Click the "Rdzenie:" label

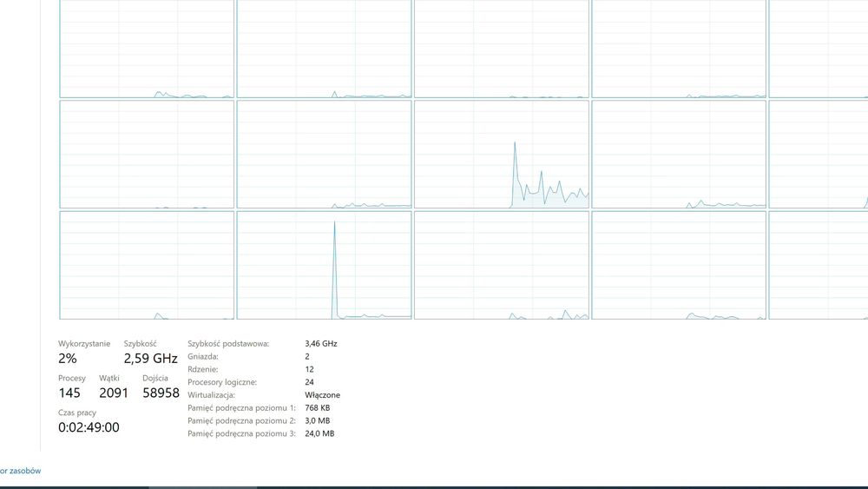(202, 369)
